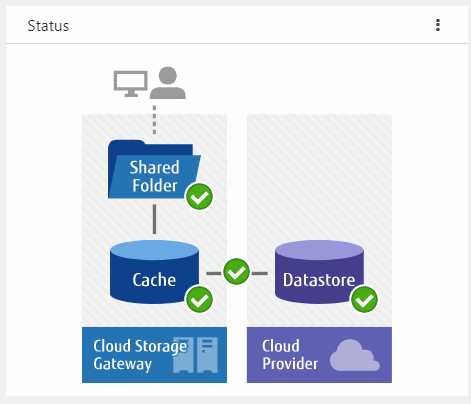Screen dimensions: 471x404
Task: Click the connector line left of the link checkmark
Action: click(214, 273)
